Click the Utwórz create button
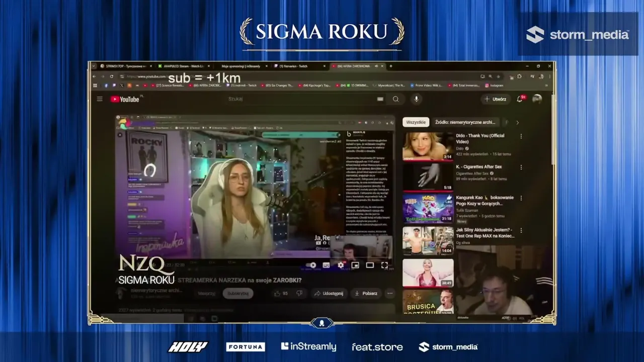This screenshot has height=362, width=644. tap(496, 99)
